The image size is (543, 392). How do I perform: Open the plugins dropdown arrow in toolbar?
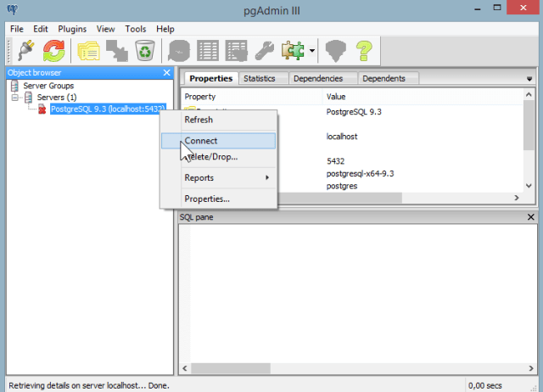coord(312,51)
